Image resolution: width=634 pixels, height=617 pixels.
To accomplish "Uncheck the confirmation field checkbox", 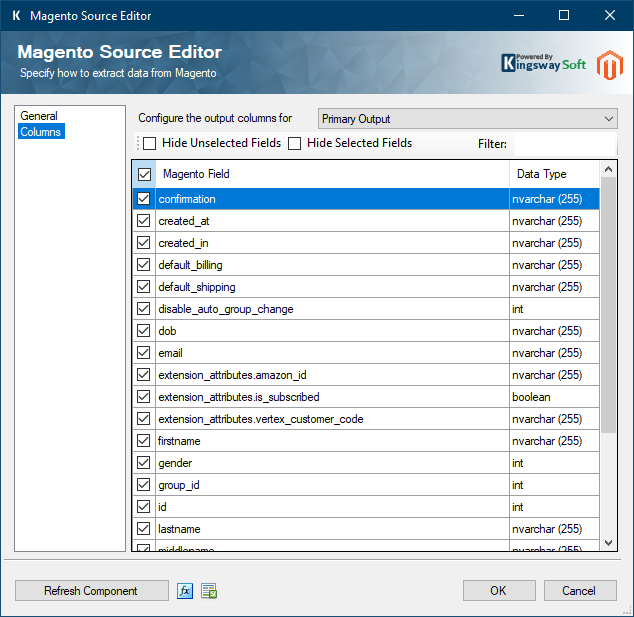I will [144, 199].
